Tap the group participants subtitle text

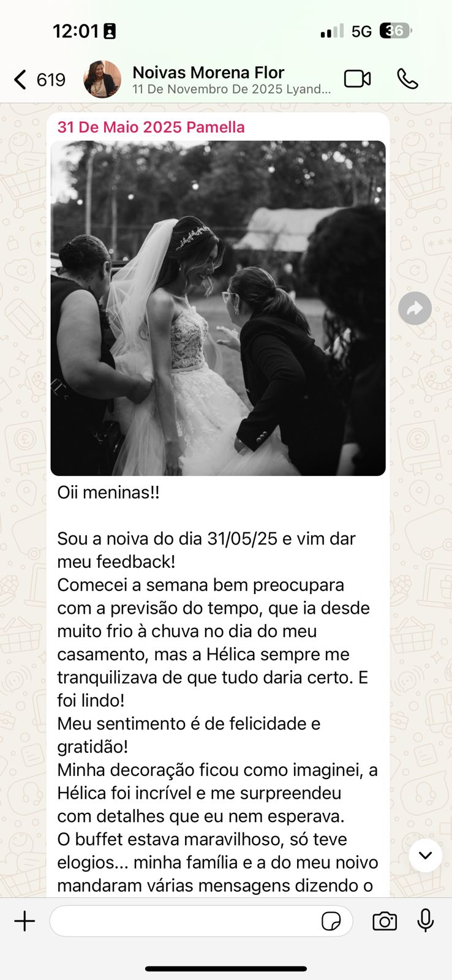[x=232, y=89]
